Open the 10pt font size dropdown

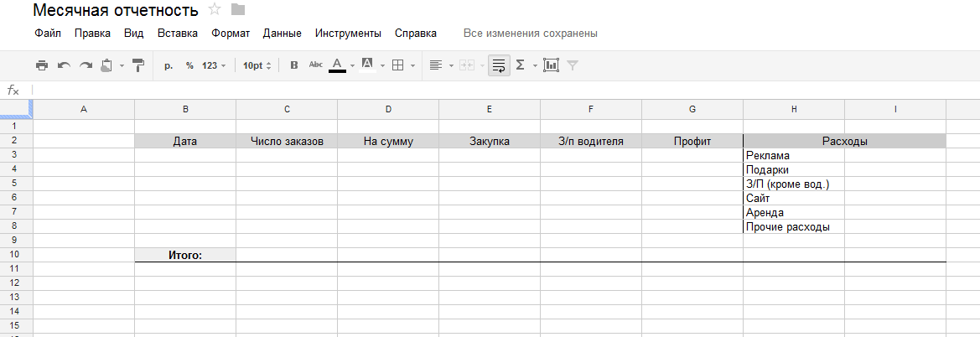pos(257,65)
